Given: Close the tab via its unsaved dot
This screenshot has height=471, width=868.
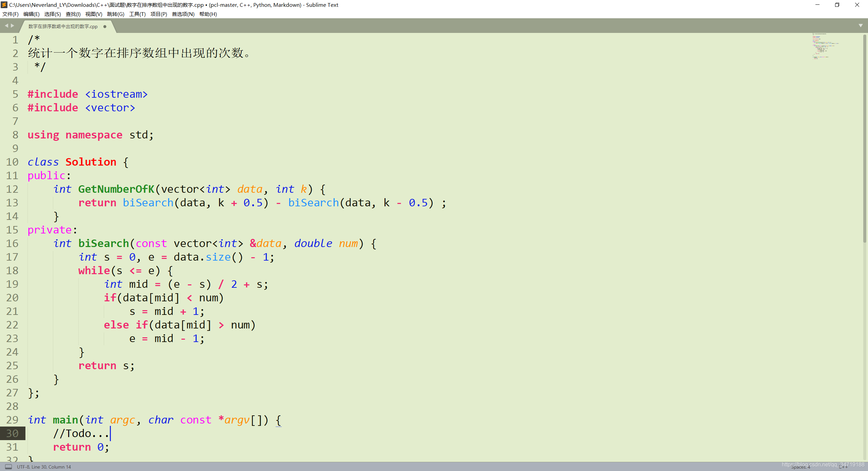Looking at the screenshot, I should 105,26.
